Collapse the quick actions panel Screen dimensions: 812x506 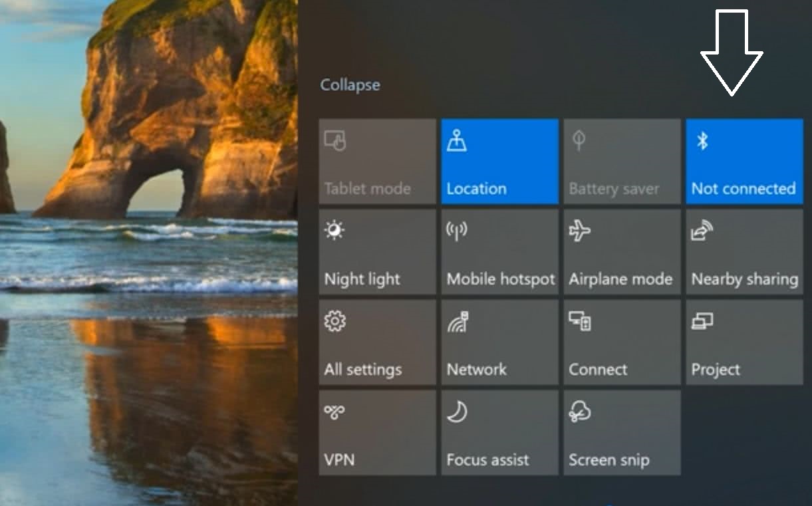point(350,85)
